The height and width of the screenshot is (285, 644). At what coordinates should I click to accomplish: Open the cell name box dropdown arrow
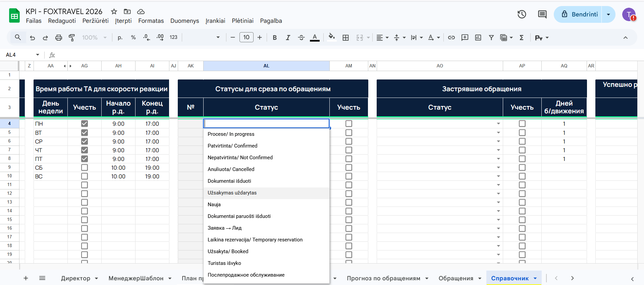pos(38,55)
